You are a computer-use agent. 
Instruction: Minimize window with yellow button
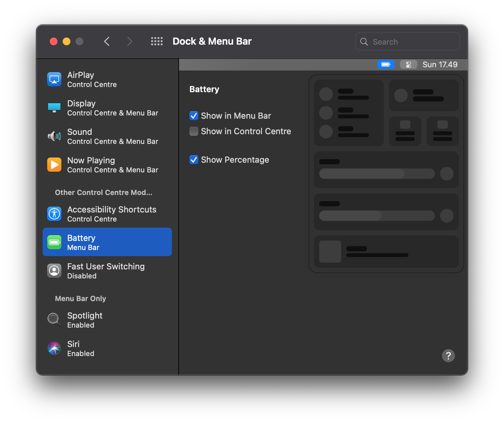click(x=67, y=41)
